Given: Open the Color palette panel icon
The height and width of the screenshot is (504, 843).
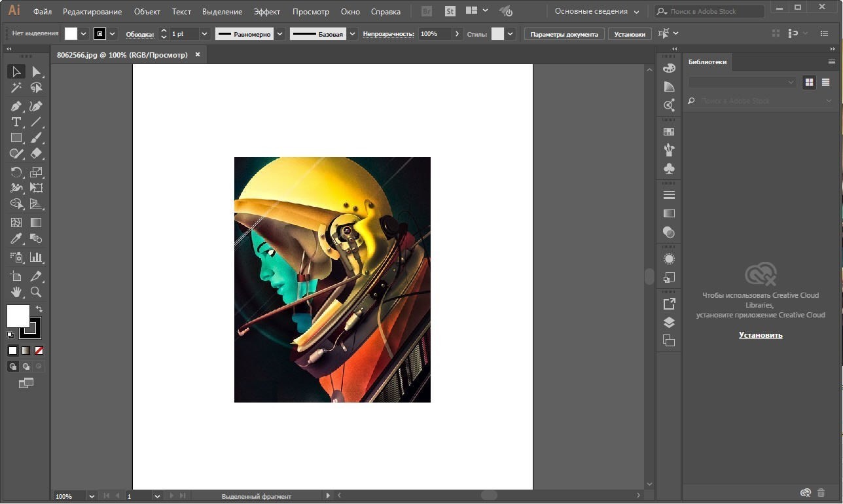Looking at the screenshot, I should tap(669, 68).
